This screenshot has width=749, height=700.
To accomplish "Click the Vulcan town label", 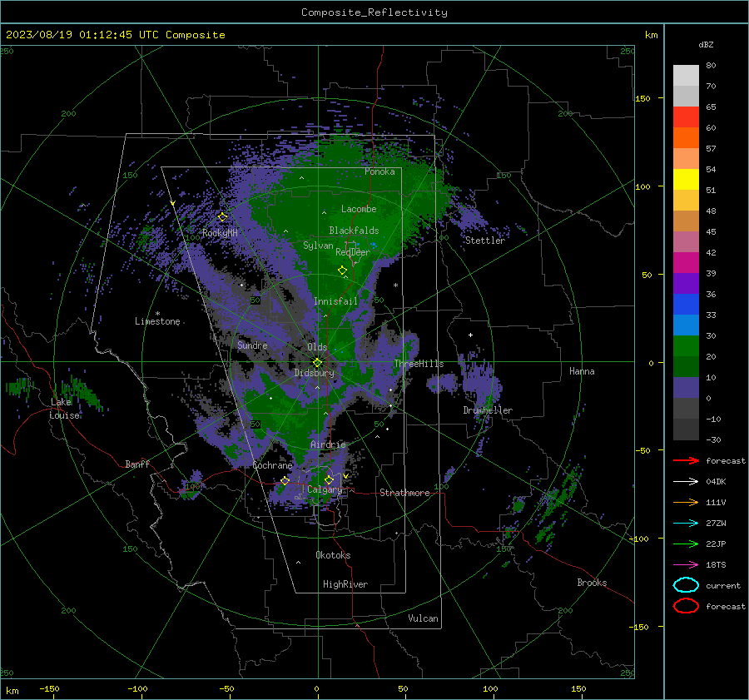I will click(x=423, y=618).
